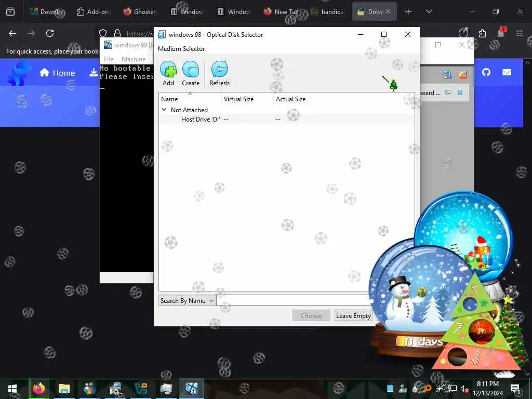Click the greyed Choose button
The image size is (532, 399).
pos(311,315)
